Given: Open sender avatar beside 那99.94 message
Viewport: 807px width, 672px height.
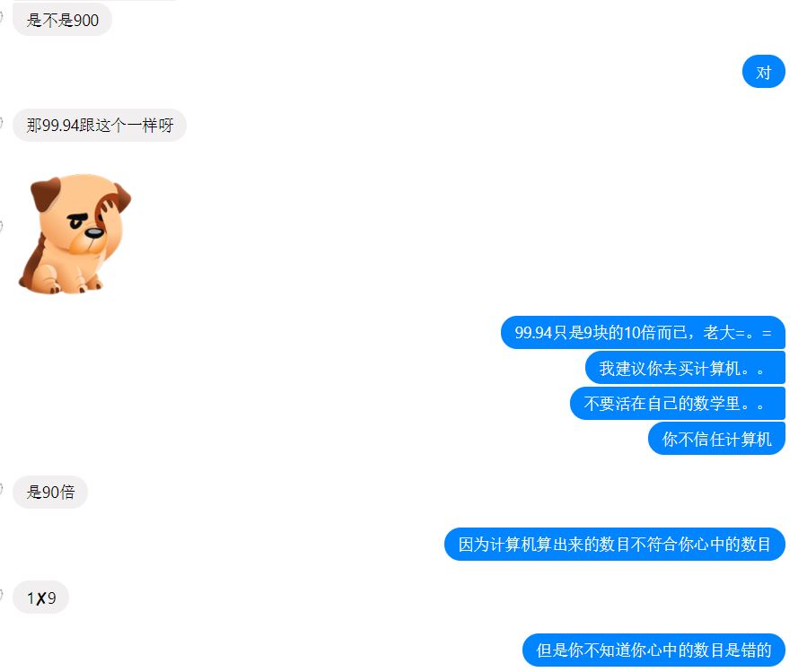Looking at the screenshot, I should 1,122.
